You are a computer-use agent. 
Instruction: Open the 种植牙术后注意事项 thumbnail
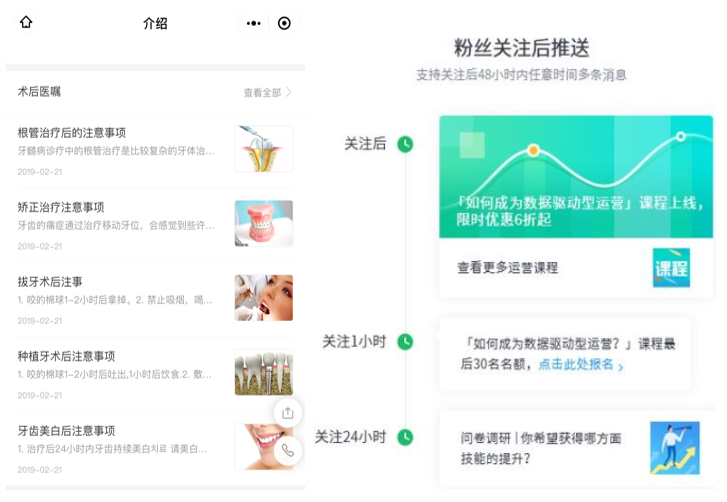264,372
